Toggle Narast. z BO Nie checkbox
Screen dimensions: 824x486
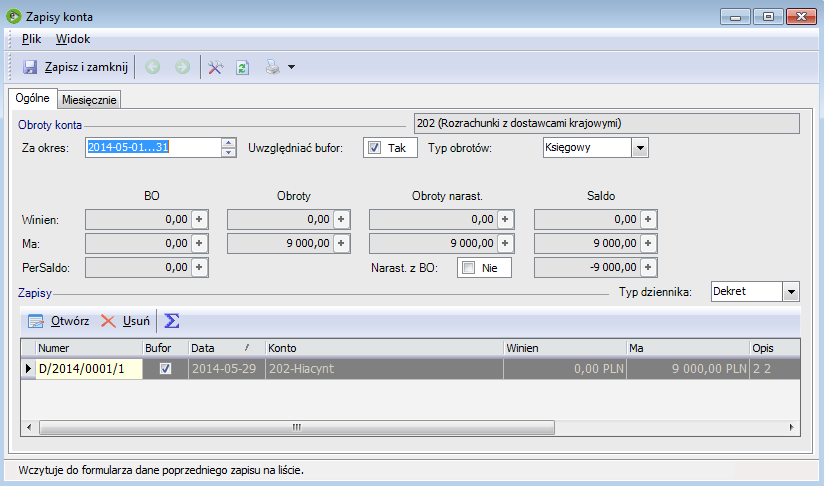(x=468, y=267)
